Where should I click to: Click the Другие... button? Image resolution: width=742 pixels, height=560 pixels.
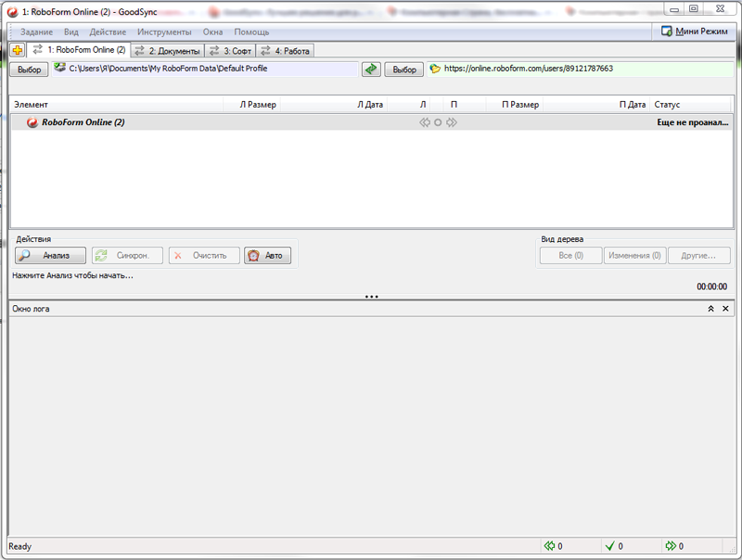(699, 255)
